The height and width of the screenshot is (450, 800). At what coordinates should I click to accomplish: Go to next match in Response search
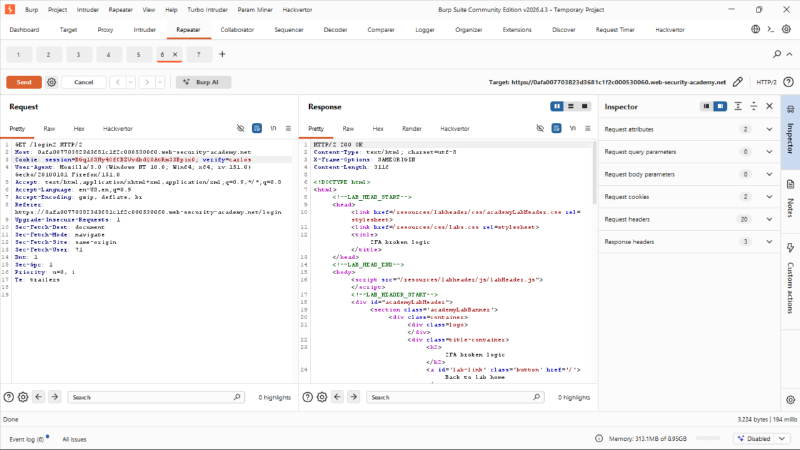[x=354, y=397]
